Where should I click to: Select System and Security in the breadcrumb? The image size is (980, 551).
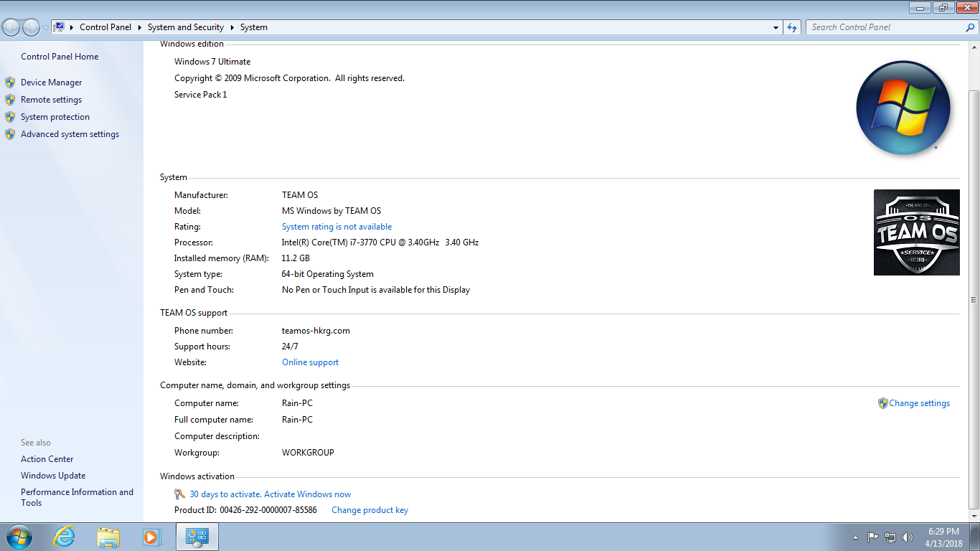point(186,27)
